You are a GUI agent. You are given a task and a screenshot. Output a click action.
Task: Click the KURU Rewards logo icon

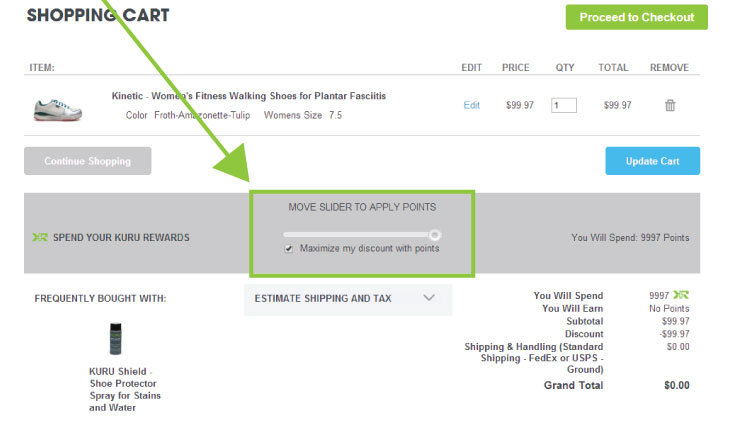point(40,237)
